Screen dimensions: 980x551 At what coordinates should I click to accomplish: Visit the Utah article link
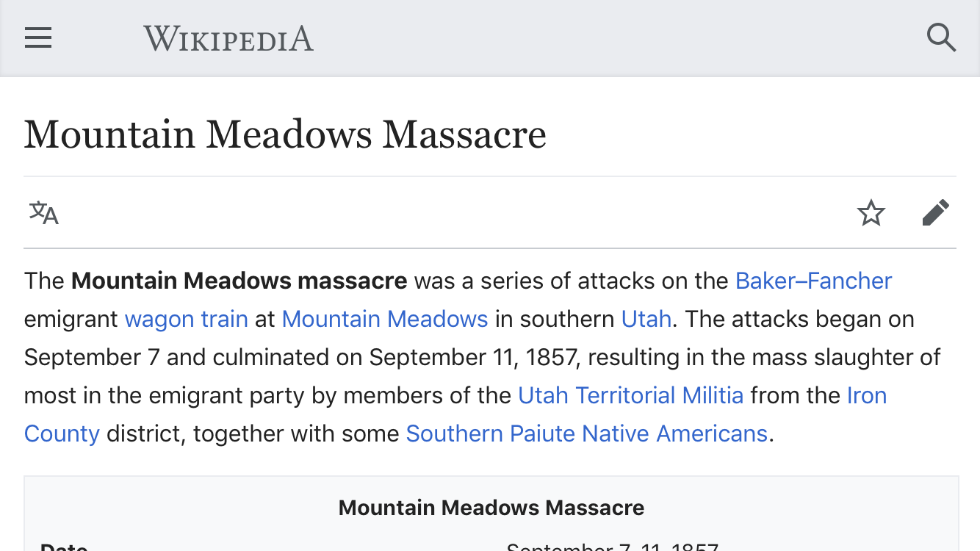pos(646,319)
